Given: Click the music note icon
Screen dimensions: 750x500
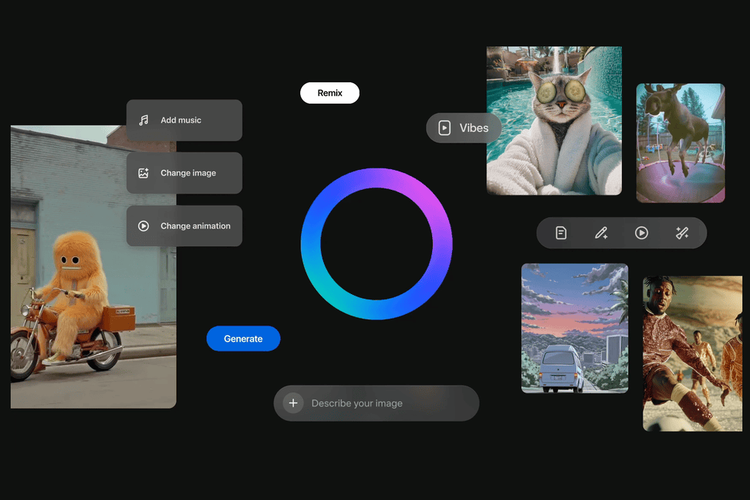Looking at the screenshot, I should click(143, 120).
